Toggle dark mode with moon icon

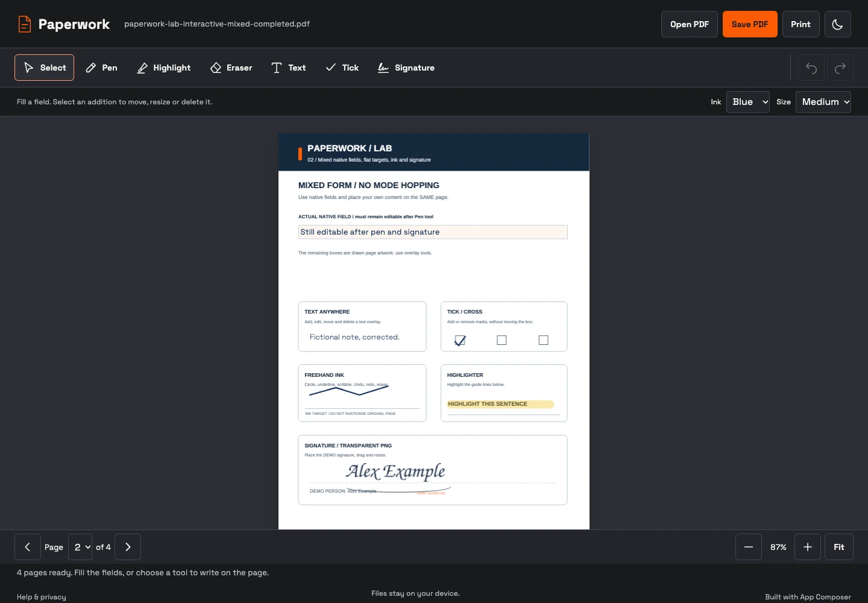[838, 24]
